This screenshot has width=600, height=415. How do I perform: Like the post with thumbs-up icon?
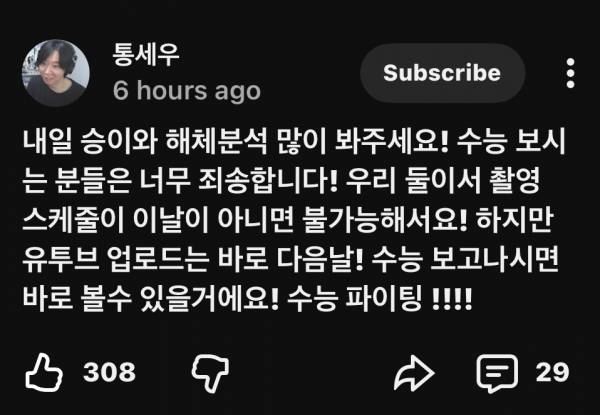44,372
